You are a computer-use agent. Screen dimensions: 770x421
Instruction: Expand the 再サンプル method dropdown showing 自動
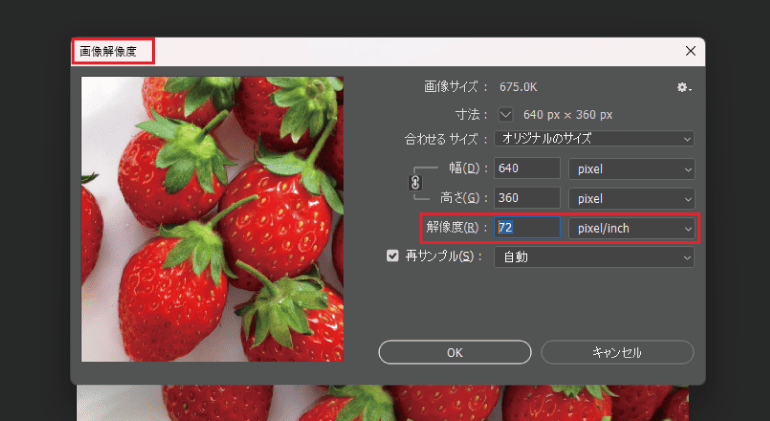(x=594, y=257)
